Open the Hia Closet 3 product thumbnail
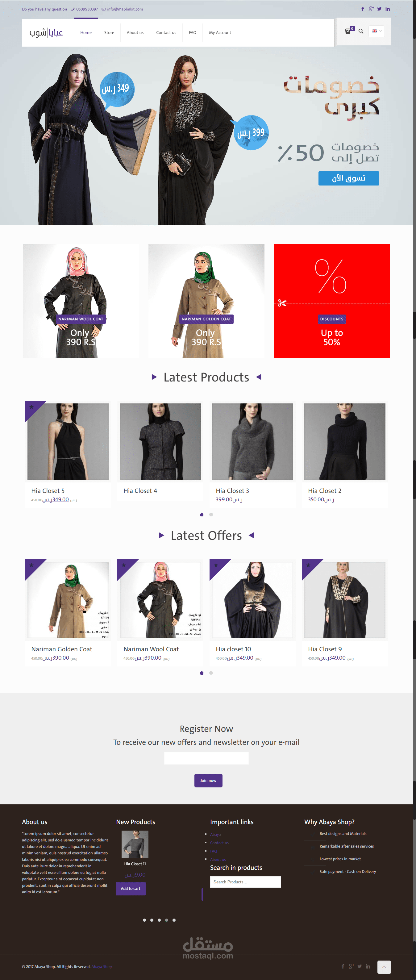Image resolution: width=416 pixels, height=980 pixels. tap(252, 441)
